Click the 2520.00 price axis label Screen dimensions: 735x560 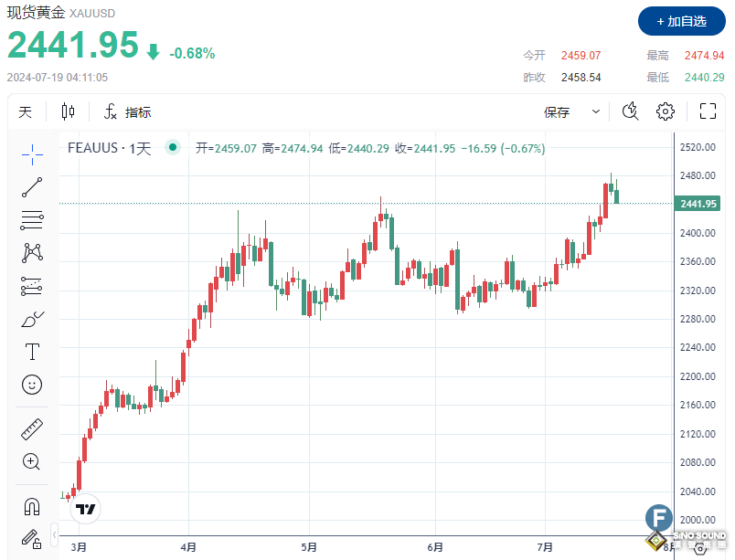[x=698, y=147]
